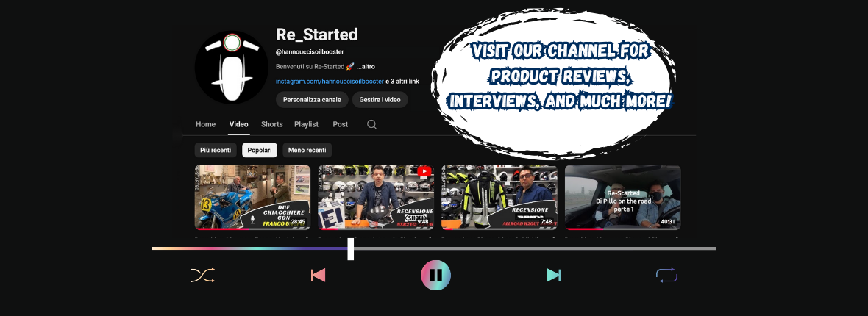Viewport: 868px width, 316px height.
Task: Sort by Meno recenti
Action: tap(307, 150)
